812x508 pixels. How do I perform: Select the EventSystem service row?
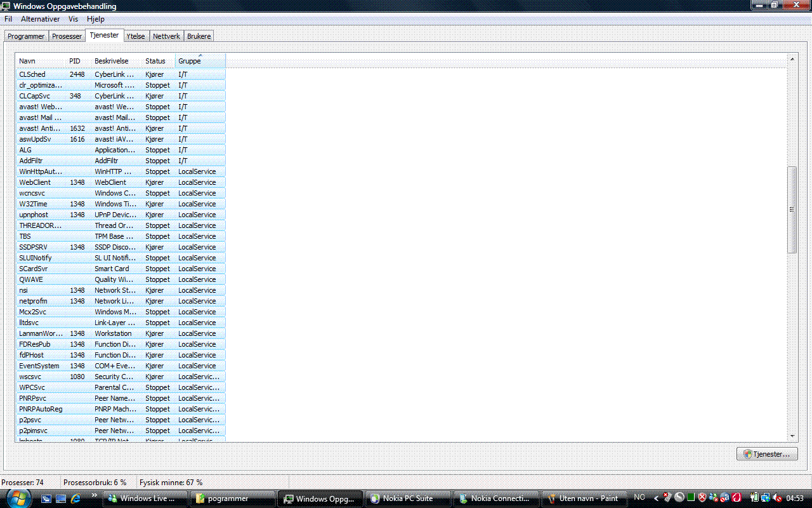click(x=121, y=366)
